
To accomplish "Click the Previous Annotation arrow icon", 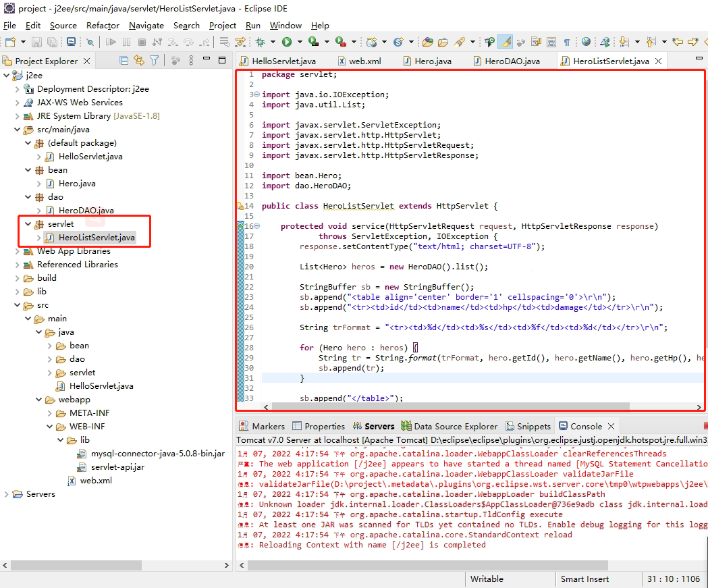I will [x=651, y=42].
